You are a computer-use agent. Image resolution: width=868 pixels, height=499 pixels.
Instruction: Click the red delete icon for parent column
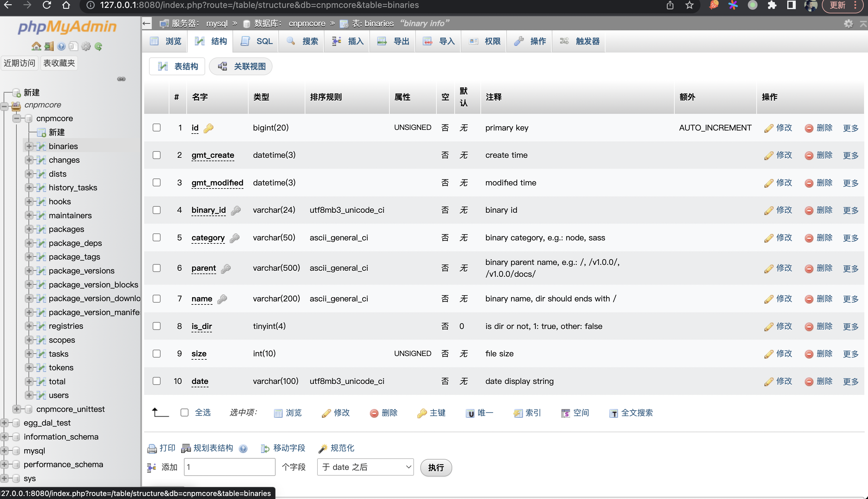click(809, 268)
